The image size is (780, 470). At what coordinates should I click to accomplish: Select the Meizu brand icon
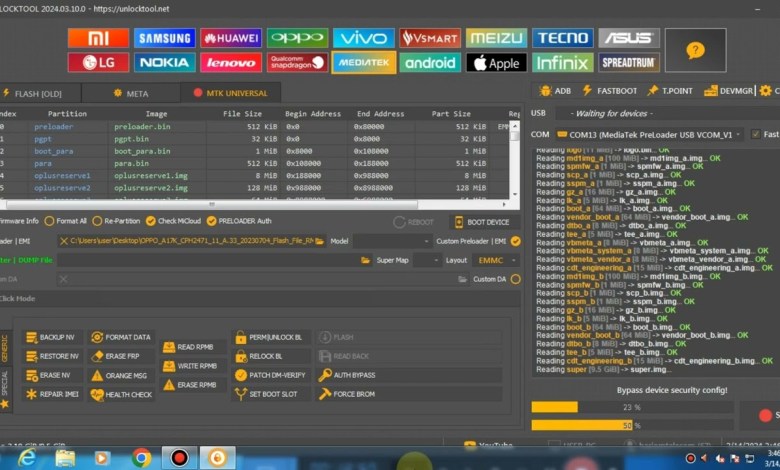click(496, 38)
